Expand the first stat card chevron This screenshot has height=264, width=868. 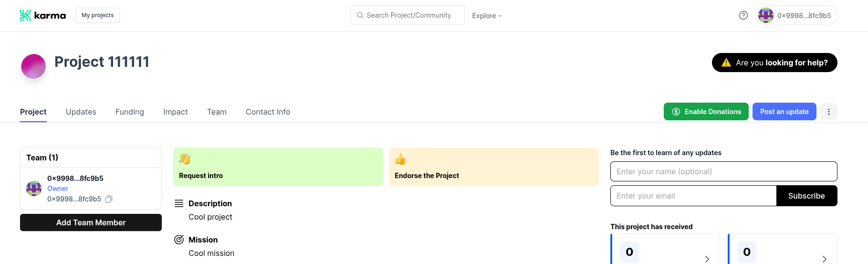(707, 259)
